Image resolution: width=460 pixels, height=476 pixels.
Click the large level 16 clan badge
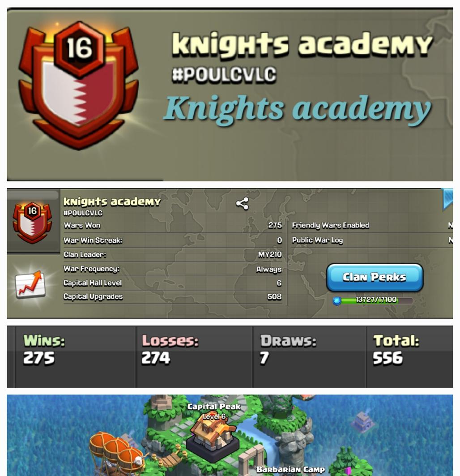pos(78,85)
